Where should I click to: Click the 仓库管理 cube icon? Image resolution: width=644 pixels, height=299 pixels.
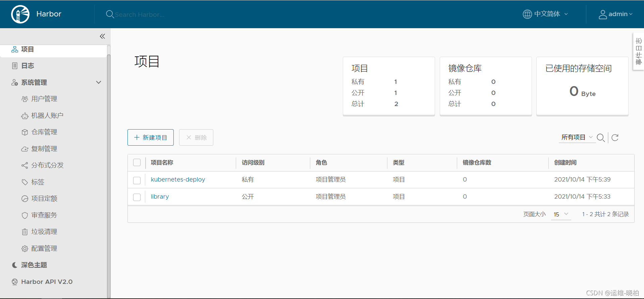pos(25,132)
